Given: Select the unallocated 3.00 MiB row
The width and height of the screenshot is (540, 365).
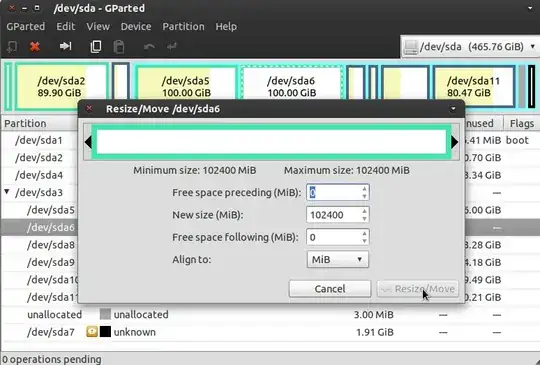Looking at the screenshot, I should point(270,315).
